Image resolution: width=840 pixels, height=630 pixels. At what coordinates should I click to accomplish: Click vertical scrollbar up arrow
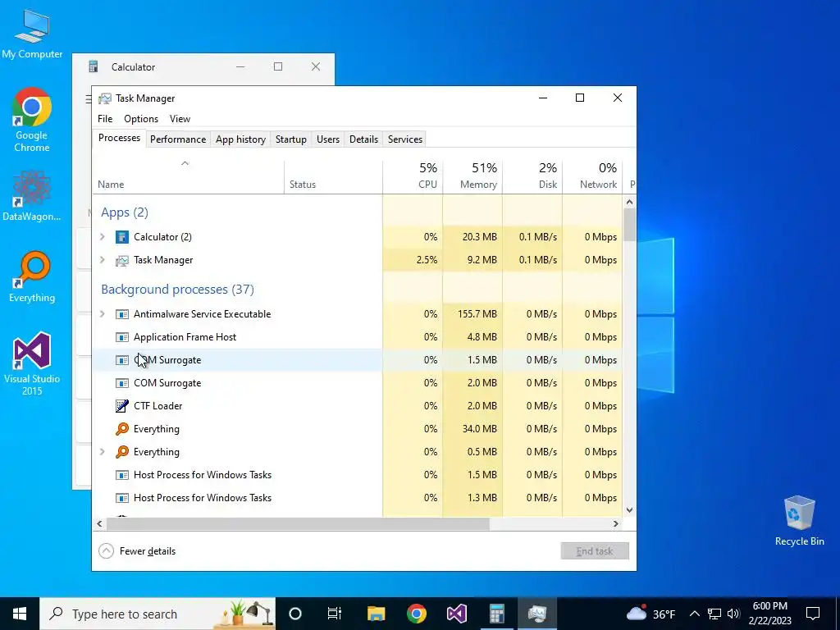tap(629, 202)
